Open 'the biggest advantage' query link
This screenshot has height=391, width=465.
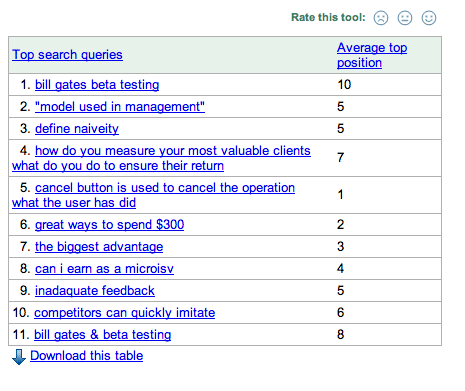coord(99,247)
